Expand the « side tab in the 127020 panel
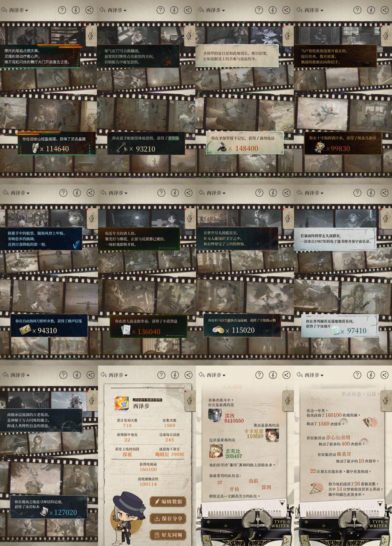Screen dimensions: 392x546 point(92,401)
